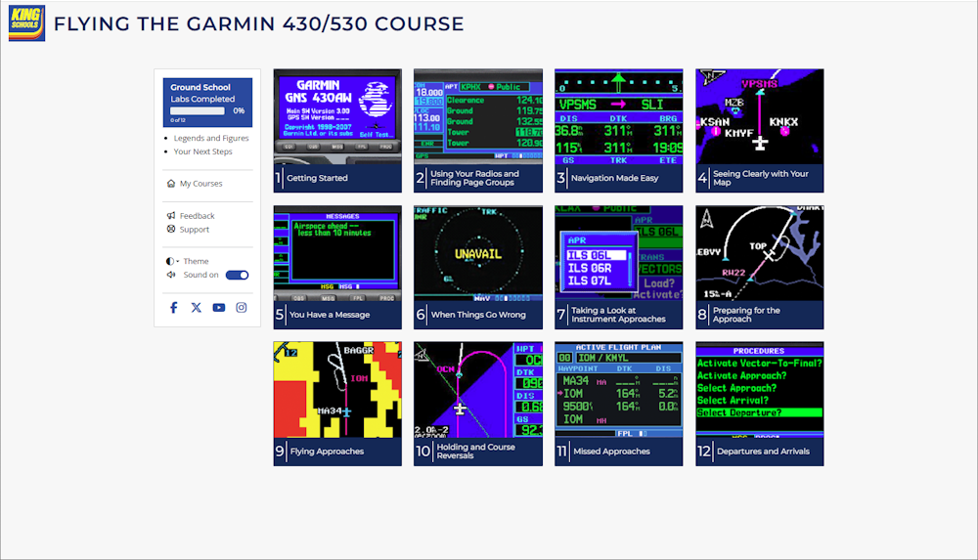Open lesson 1 Getting Started

pos(337,130)
